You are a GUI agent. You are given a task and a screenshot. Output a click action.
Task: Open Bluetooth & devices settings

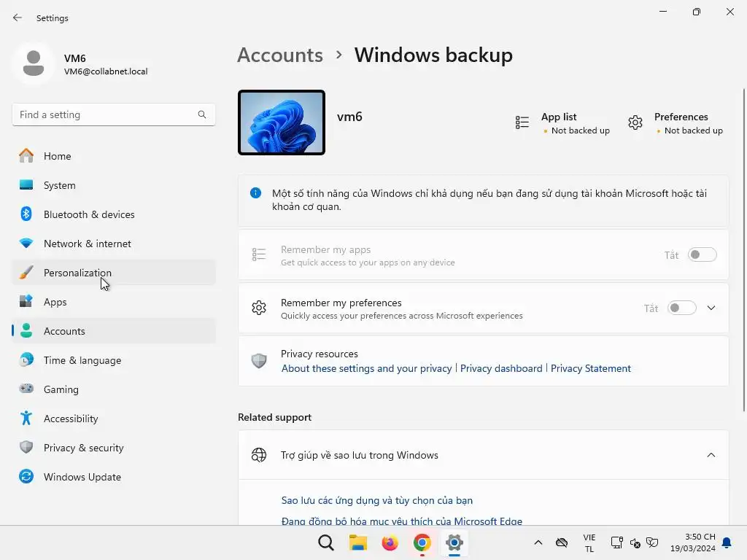point(114,214)
